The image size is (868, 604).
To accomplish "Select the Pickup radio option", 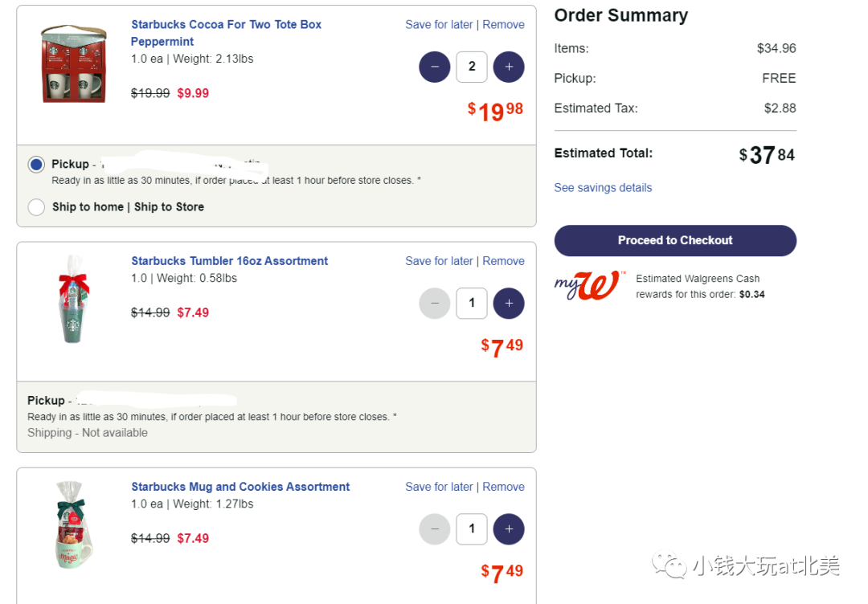I will point(36,165).
